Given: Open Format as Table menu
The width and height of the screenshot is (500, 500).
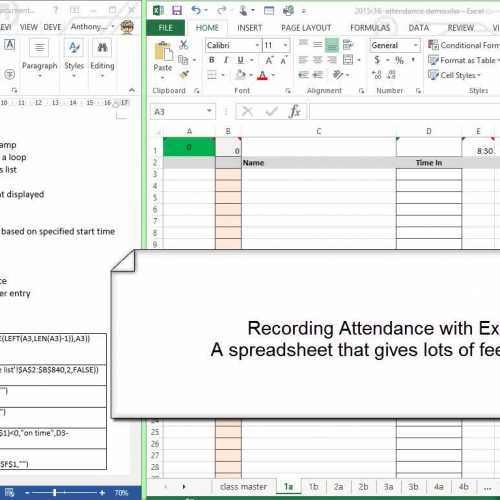Looking at the screenshot, I should tap(464, 60).
